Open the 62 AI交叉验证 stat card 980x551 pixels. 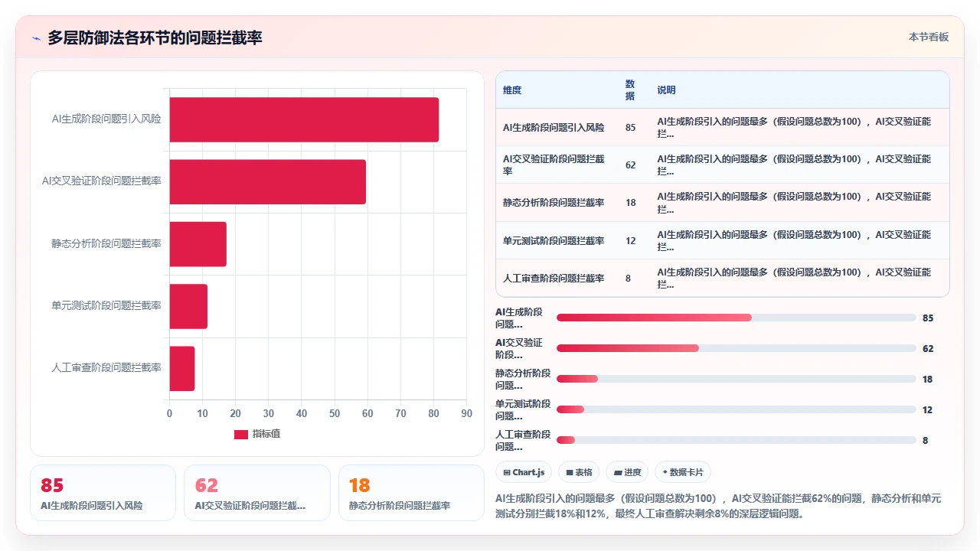click(x=257, y=493)
